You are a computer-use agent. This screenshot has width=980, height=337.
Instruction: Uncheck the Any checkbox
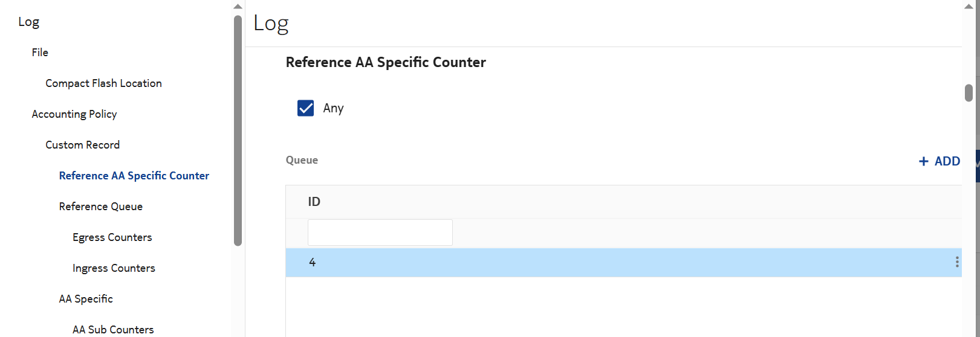tap(306, 108)
